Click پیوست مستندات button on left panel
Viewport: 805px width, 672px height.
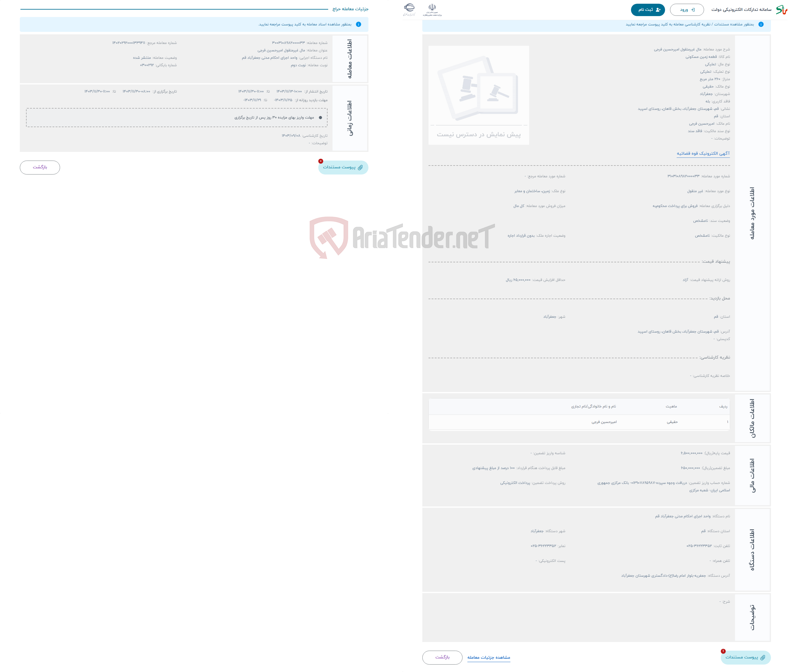[342, 167]
